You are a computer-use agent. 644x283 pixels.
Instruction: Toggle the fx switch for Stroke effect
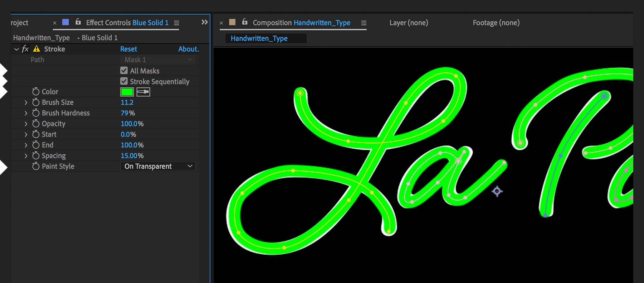[25, 49]
